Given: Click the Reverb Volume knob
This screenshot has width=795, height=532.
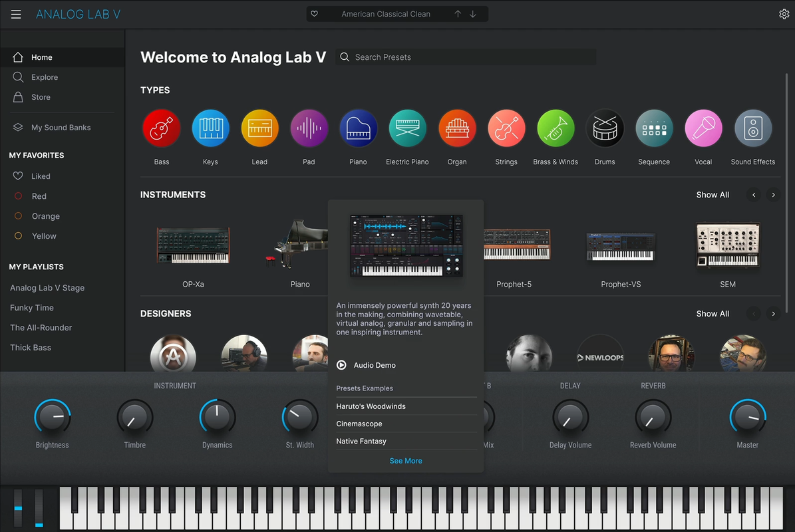Looking at the screenshot, I should tap(653, 417).
